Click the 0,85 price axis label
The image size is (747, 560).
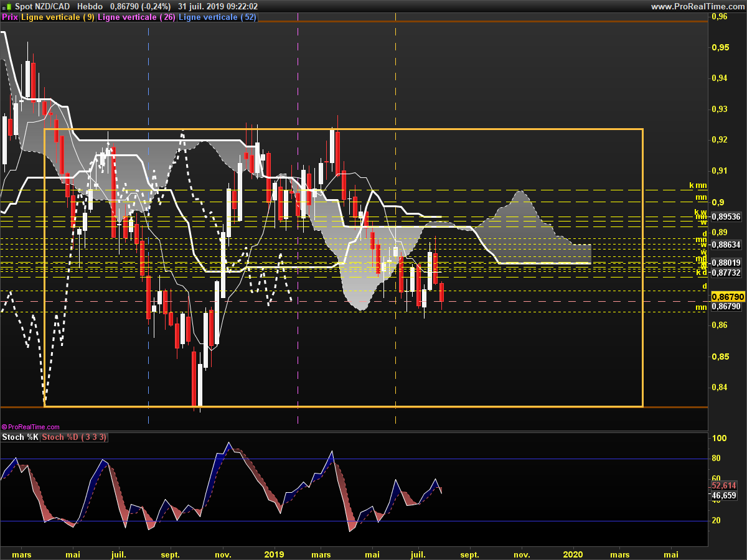tap(719, 357)
